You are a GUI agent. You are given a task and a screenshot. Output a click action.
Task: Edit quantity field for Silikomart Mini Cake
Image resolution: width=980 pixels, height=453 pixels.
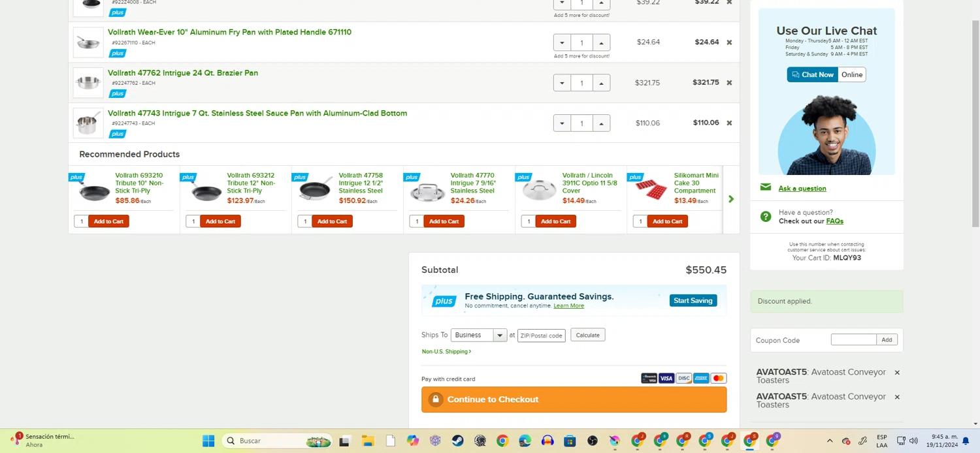(640, 221)
